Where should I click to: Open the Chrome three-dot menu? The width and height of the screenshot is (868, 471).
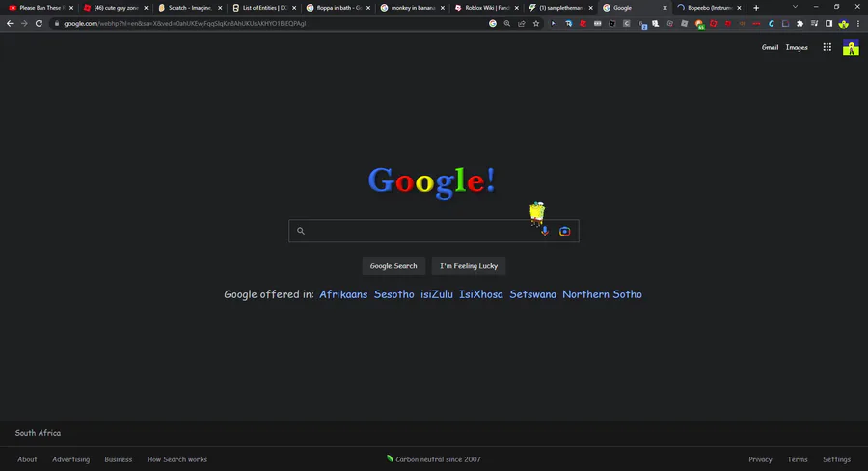coord(858,24)
